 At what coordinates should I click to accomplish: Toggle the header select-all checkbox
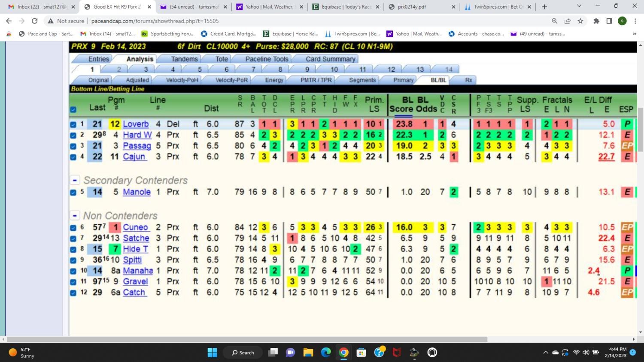click(73, 110)
